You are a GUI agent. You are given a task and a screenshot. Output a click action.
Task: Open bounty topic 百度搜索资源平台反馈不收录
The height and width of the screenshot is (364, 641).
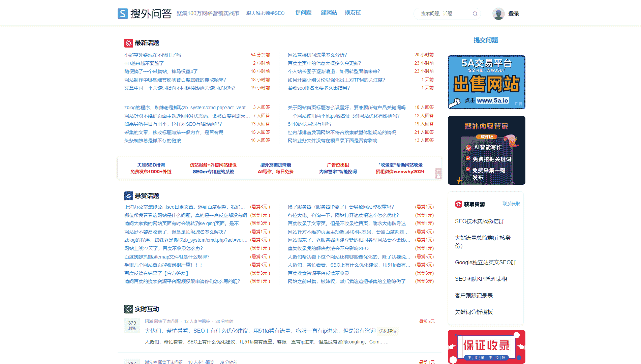coord(318,273)
